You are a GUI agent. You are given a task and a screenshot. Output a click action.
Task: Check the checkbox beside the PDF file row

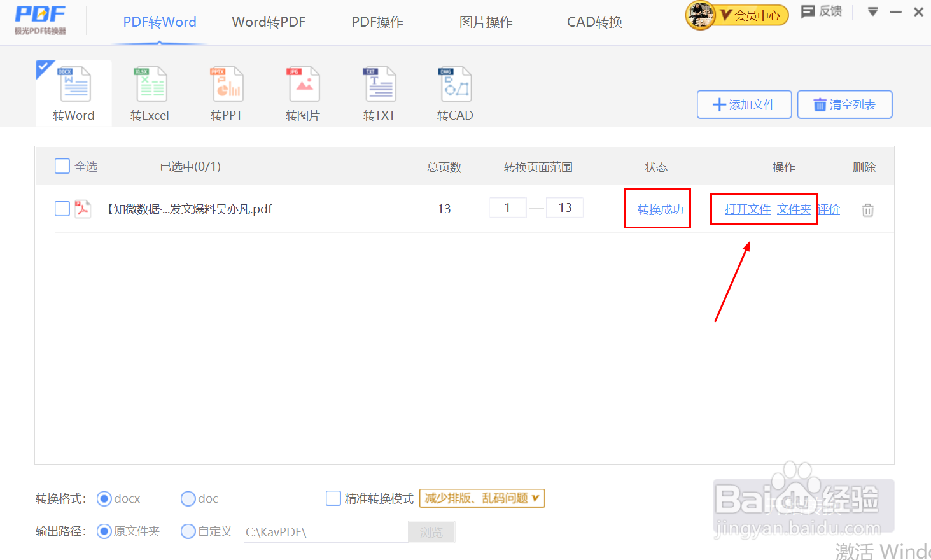[61, 208]
